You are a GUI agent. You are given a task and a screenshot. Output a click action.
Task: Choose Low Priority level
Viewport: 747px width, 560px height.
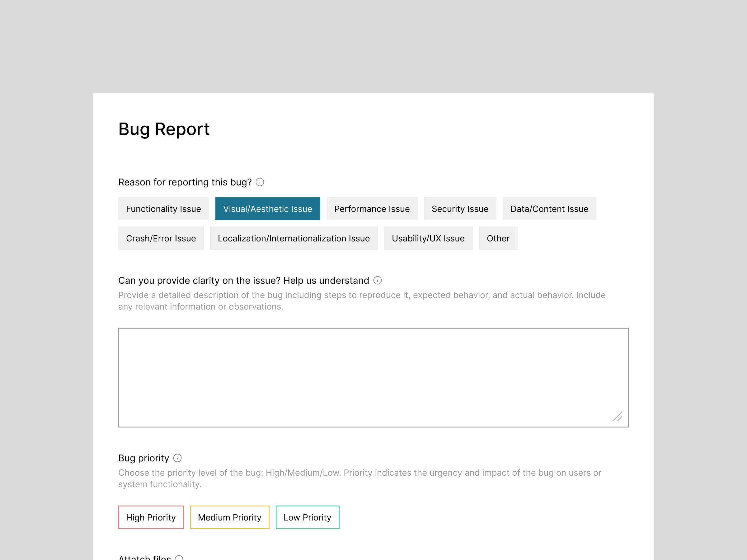(307, 517)
